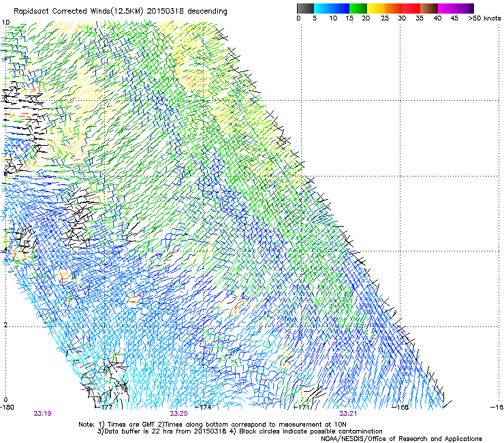Image resolution: width=504 pixels, height=443 pixels.
Task: Click the latitude '10' axis label
Action: (5, 22)
